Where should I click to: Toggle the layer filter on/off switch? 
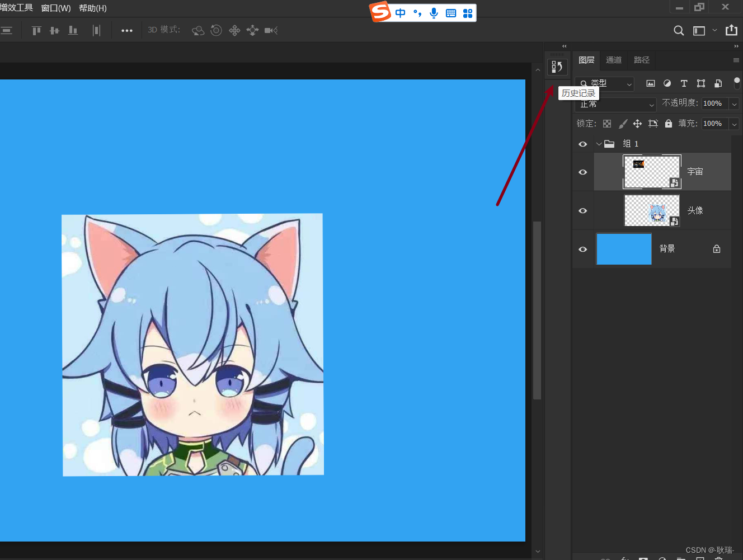click(737, 83)
